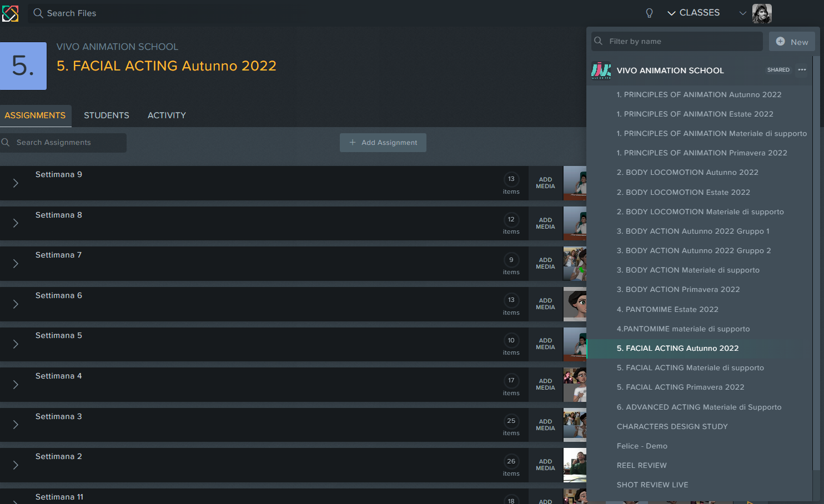Open the dropdown arrow beside the avatar
The width and height of the screenshot is (824, 504).
[x=742, y=13]
